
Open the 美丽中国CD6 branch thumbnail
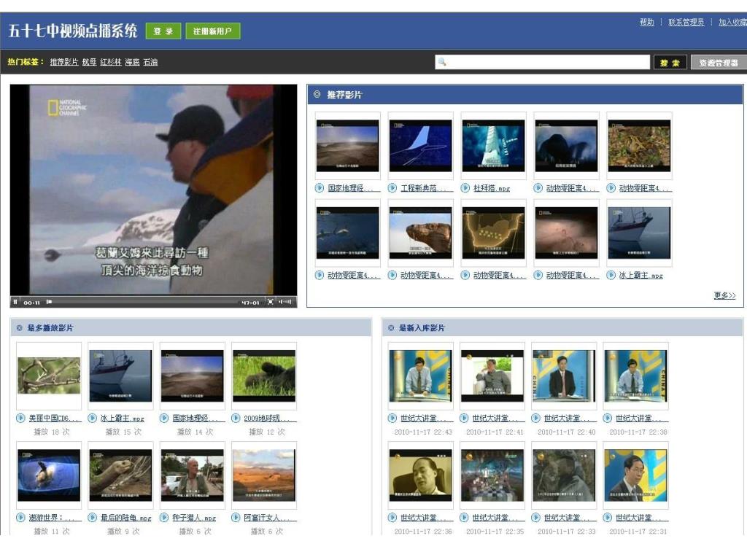pos(49,376)
